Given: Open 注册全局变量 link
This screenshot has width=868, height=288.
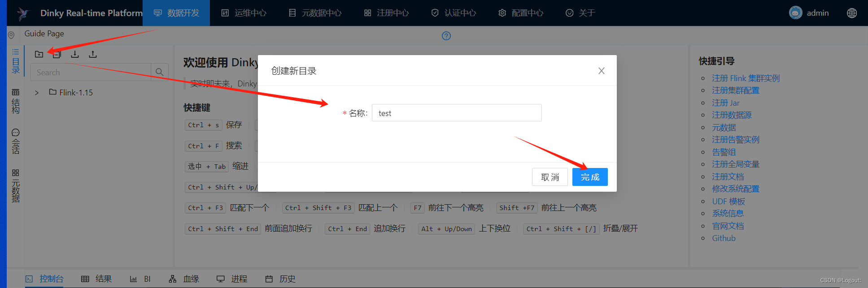Looking at the screenshot, I should pyautogui.click(x=736, y=164).
